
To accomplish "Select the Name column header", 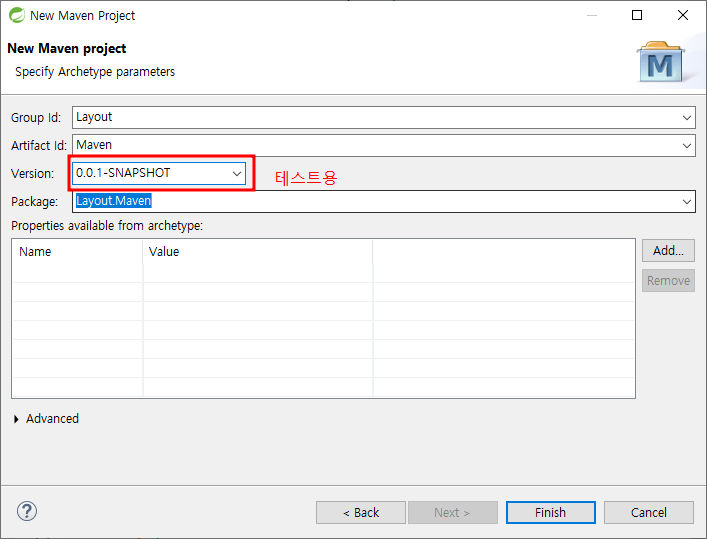I will point(77,252).
